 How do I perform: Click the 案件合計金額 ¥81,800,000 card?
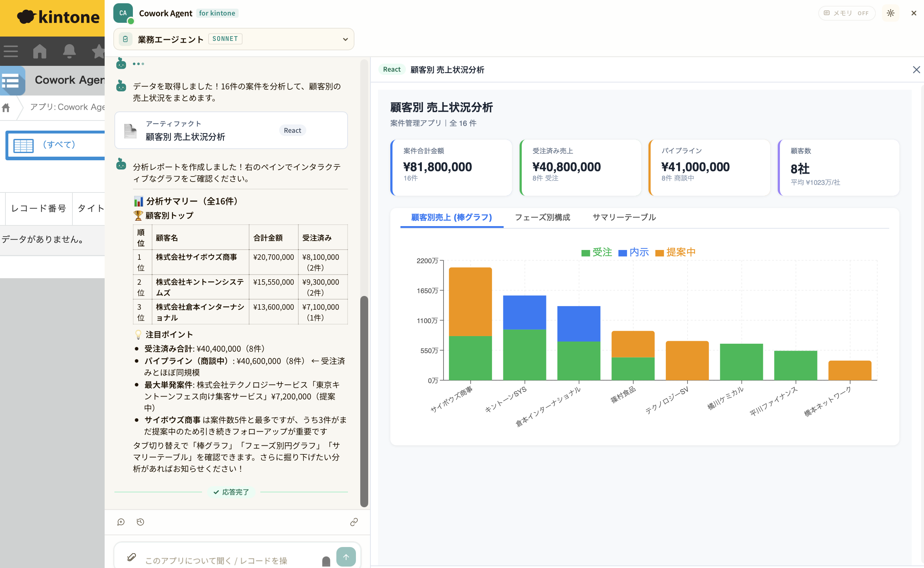point(451,168)
